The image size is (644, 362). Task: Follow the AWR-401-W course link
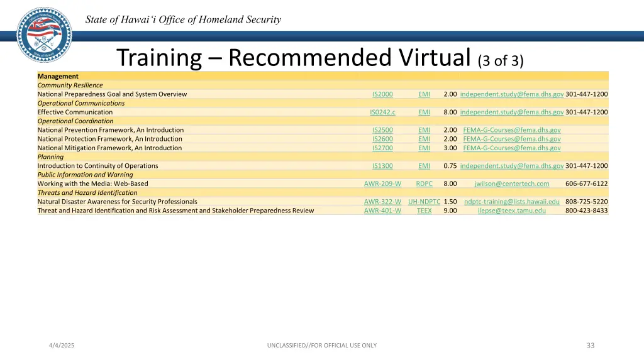[382, 211]
